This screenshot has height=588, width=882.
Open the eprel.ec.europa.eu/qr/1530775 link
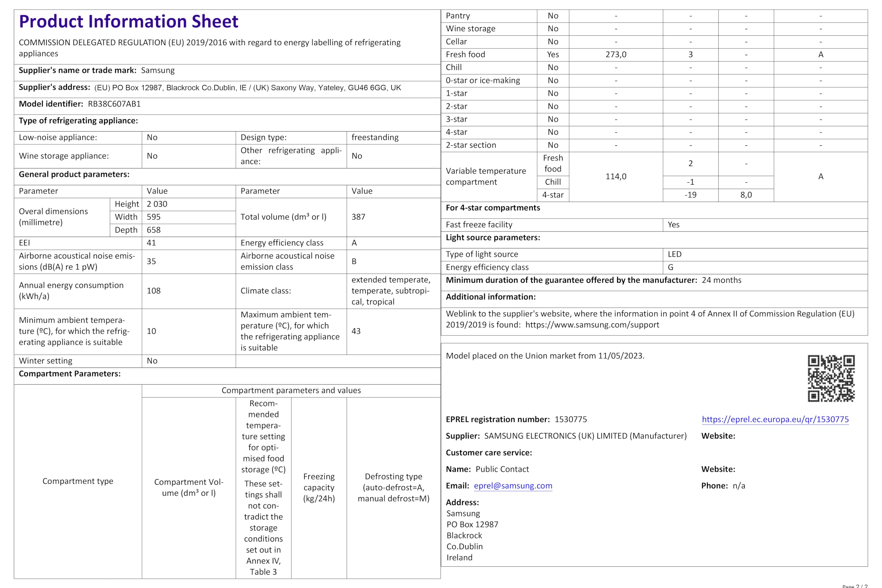(x=775, y=419)
